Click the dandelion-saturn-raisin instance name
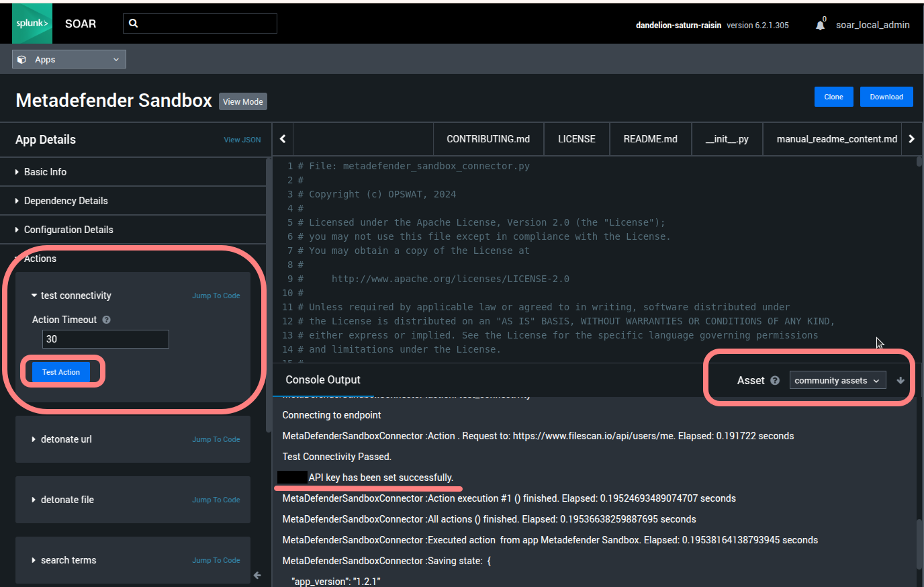 (678, 26)
